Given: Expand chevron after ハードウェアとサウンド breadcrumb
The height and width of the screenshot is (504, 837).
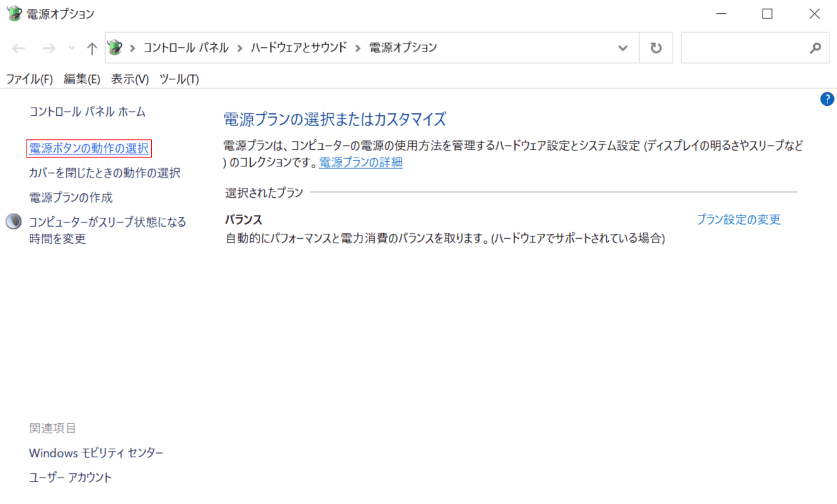Looking at the screenshot, I should [x=358, y=48].
